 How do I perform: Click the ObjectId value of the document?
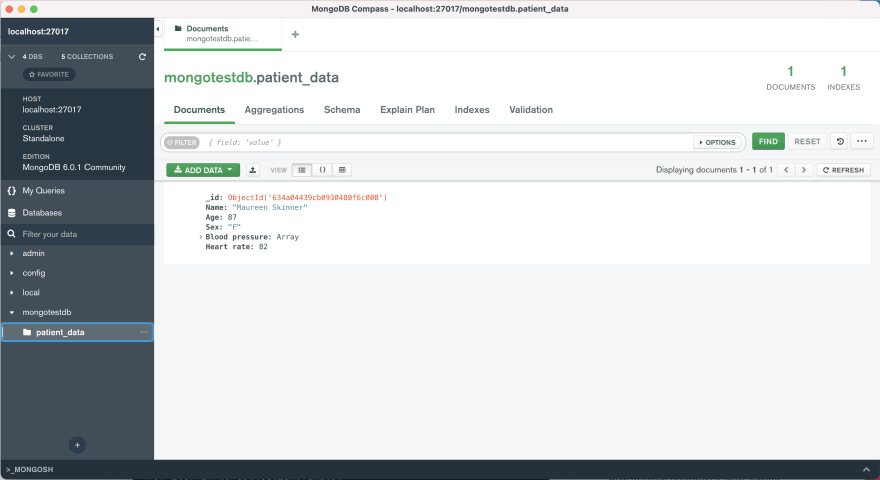pyautogui.click(x=307, y=198)
